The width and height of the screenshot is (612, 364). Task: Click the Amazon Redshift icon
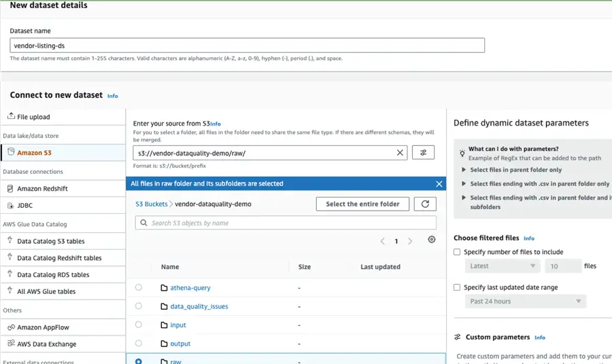(x=10, y=189)
